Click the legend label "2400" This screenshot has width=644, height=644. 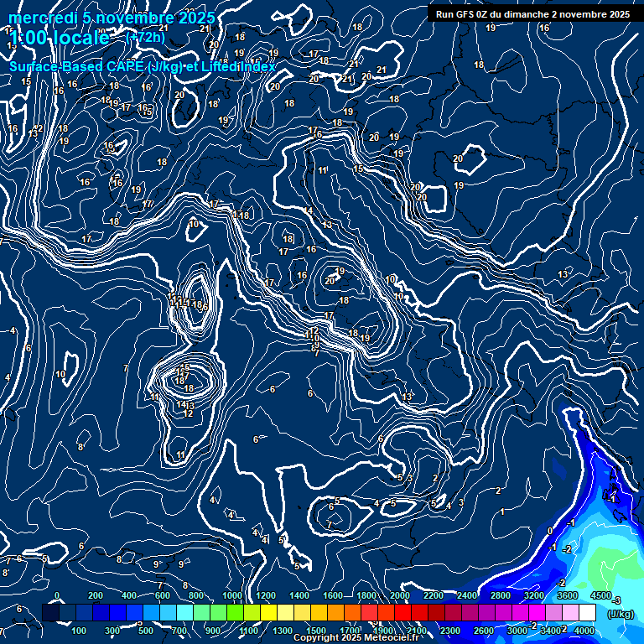467,595
